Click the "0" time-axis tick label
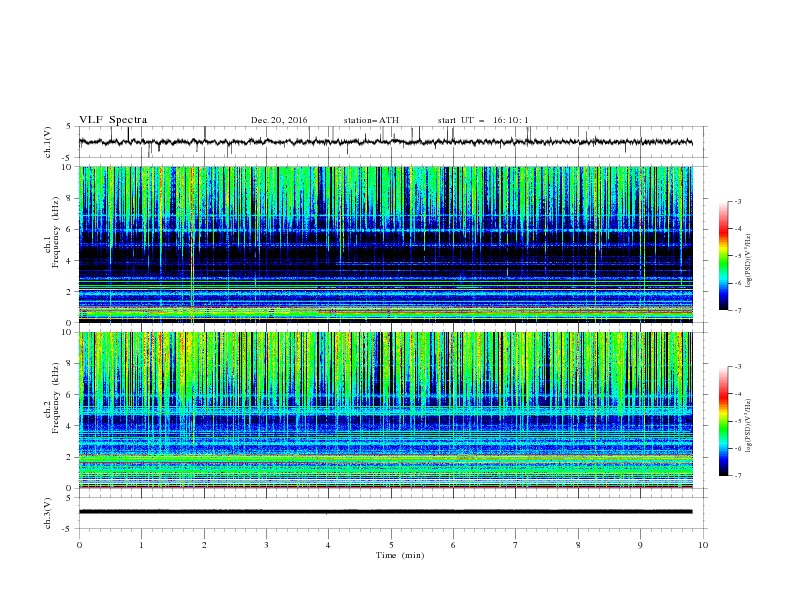The image size is (792, 612). point(79,545)
